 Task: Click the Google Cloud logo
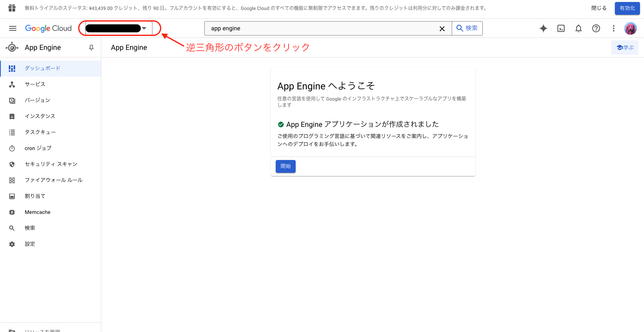pos(48,28)
